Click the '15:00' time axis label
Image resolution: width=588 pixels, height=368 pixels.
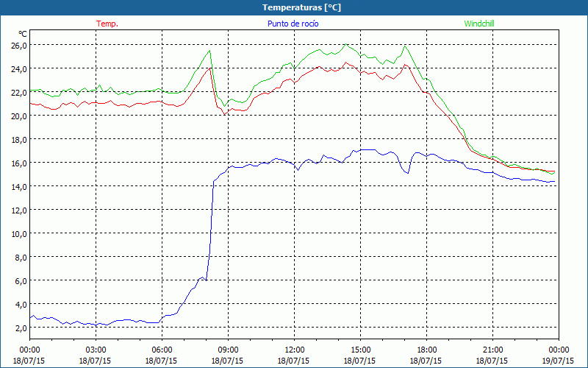(x=360, y=350)
